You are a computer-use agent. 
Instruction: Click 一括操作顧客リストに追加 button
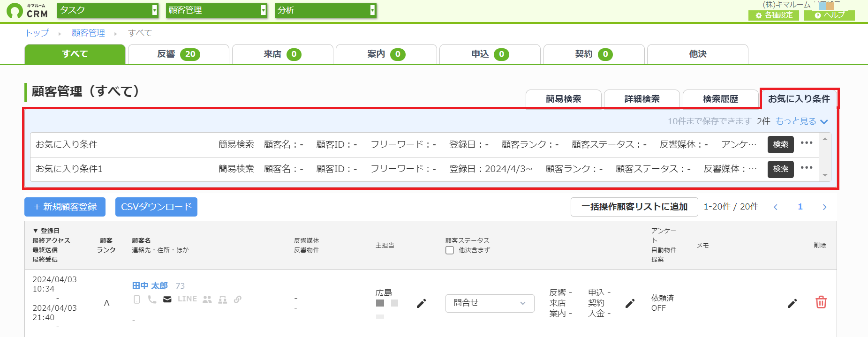pos(634,207)
